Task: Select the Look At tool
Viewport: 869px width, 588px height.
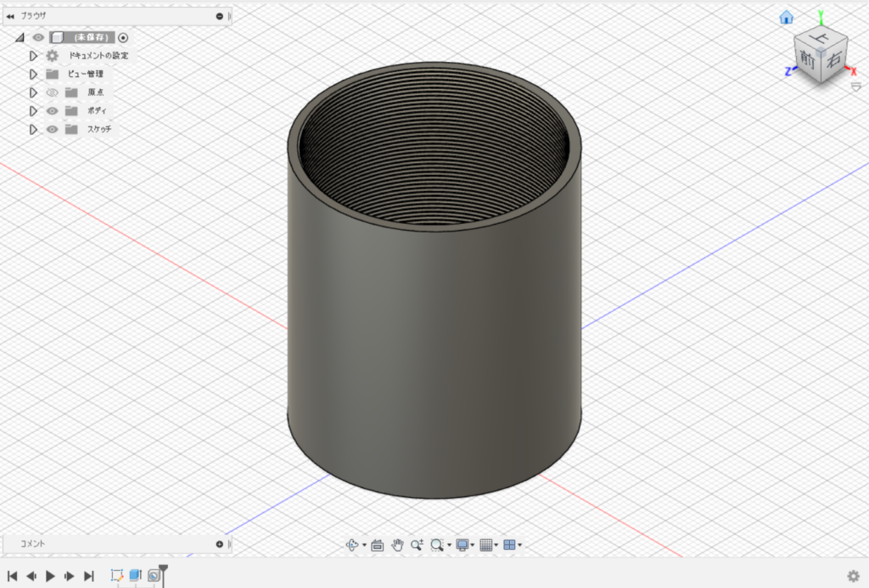Action: [378, 545]
